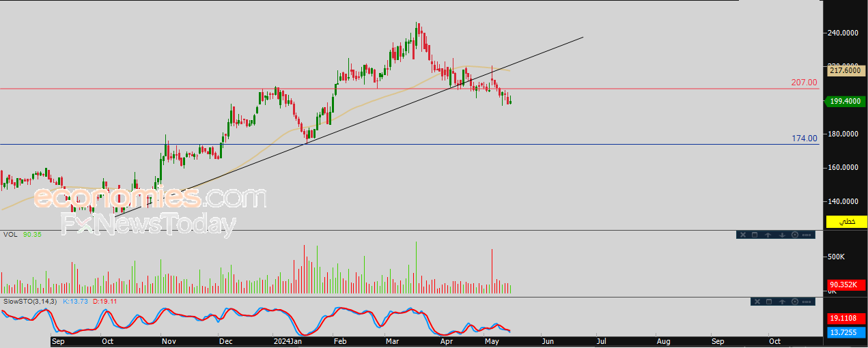Click the Oct label following the first Sep

click(x=107, y=340)
